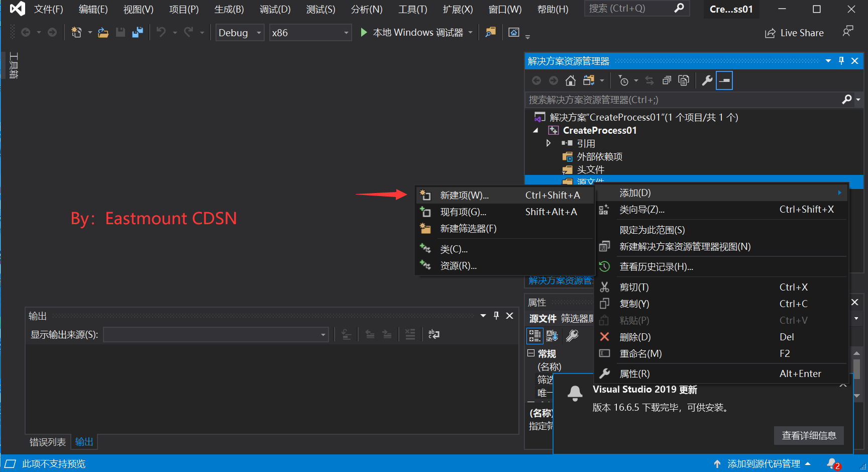
Task: Toggle auto-hide pin on the 输出 panel
Action: 496,316
